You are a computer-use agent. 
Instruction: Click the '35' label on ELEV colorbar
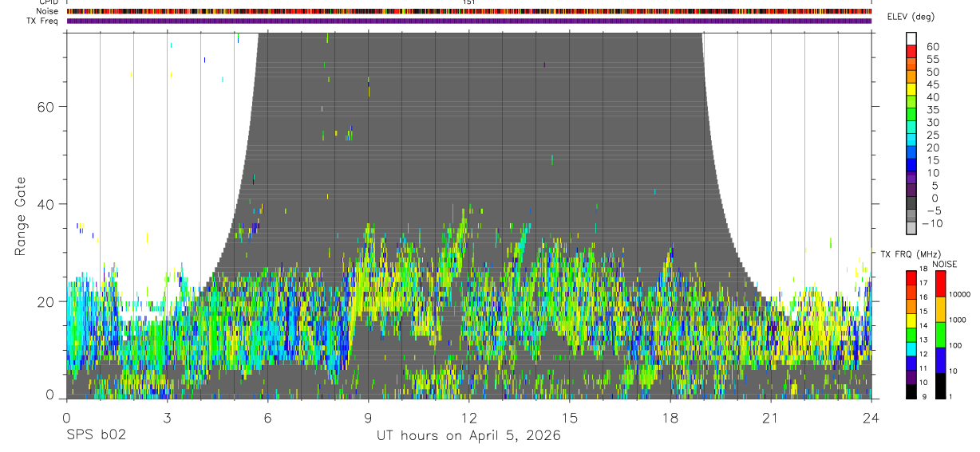932,110
